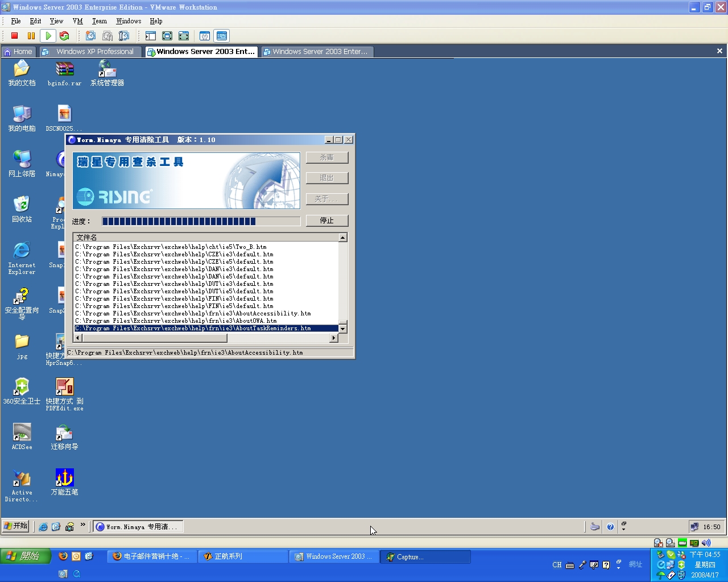The width and height of the screenshot is (728, 582).
Task: Switch to the Windows XP Professional tab
Action: 90,52
